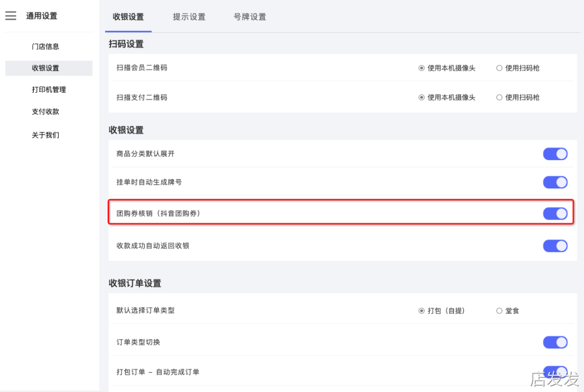Select 堂食 as default order type
Viewport: 584px width, 392px height.
click(499, 311)
